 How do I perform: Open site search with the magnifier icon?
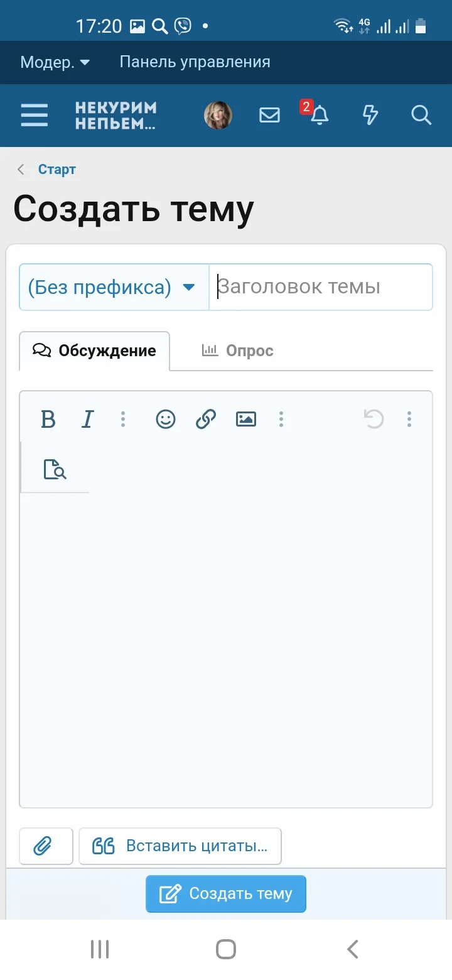pyautogui.click(x=421, y=116)
